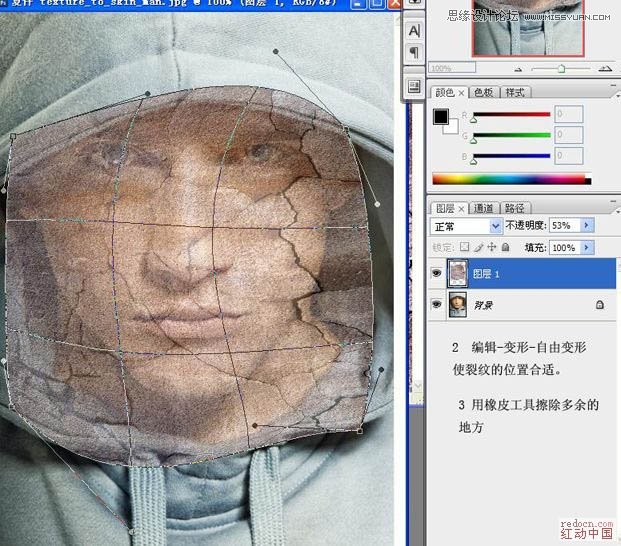Hide 图层 1 using its eye icon
The image size is (621, 546).
[436, 273]
